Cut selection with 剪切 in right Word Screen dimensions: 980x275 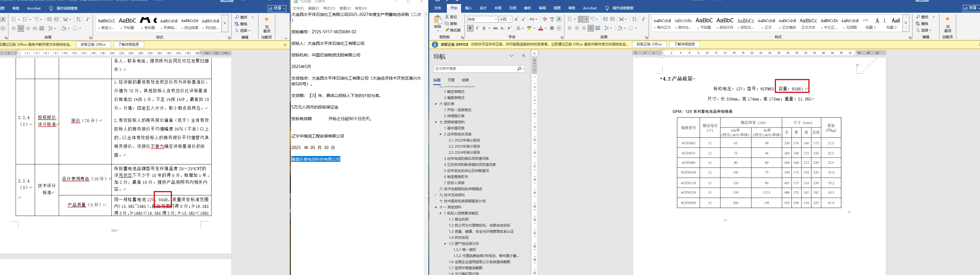coord(451,17)
